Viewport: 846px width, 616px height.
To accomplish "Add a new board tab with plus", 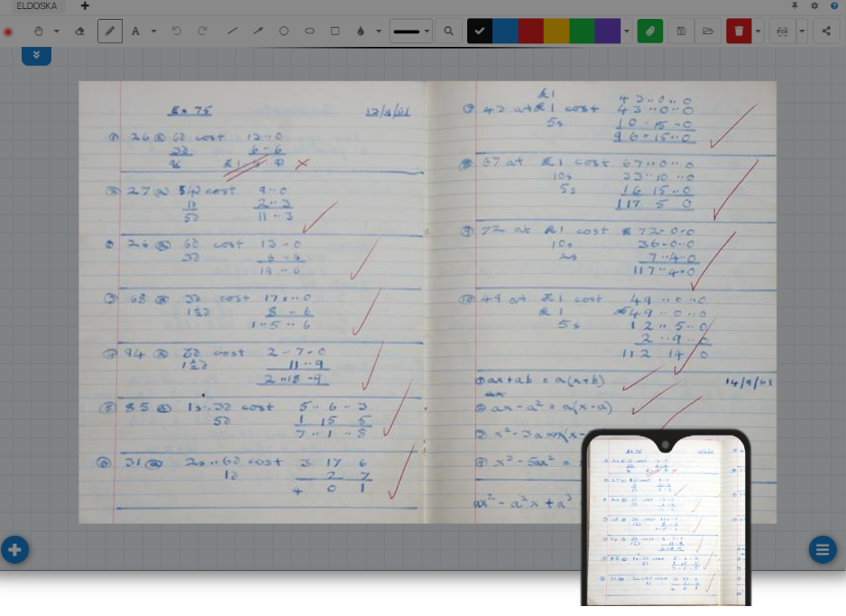I will (85, 5).
